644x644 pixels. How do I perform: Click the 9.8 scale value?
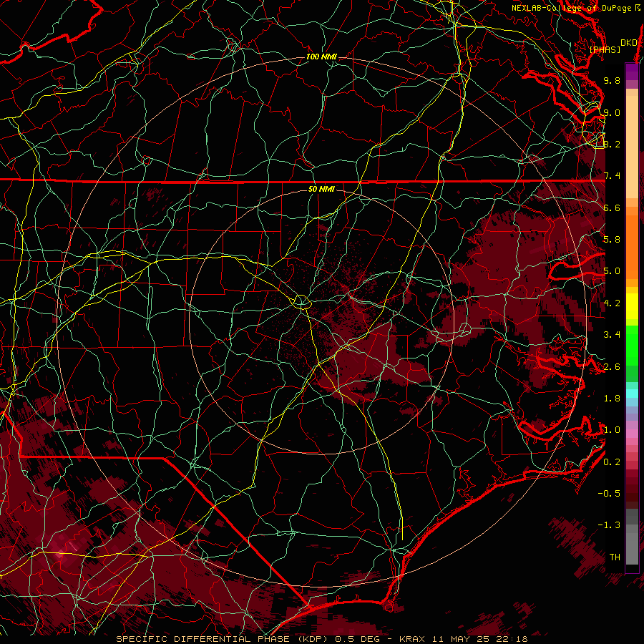pos(612,80)
